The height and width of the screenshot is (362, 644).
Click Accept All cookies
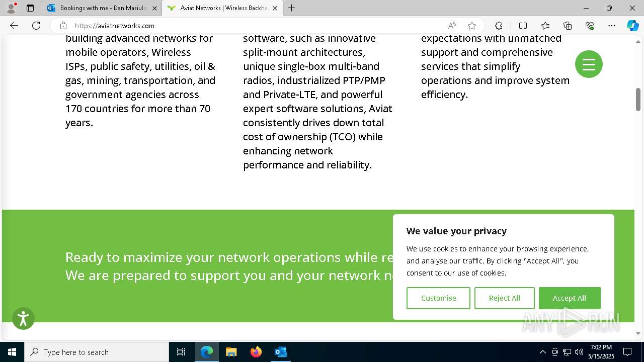click(570, 298)
